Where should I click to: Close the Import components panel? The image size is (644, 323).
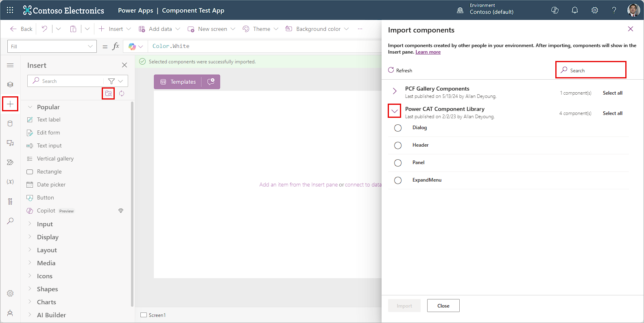[x=631, y=29]
